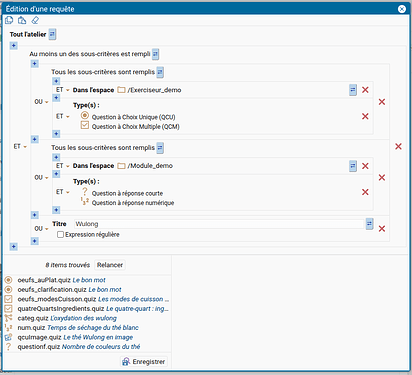Click the '/Exerciseur_demo' space path text
The image size is (412, 375).
coord(154,90)
